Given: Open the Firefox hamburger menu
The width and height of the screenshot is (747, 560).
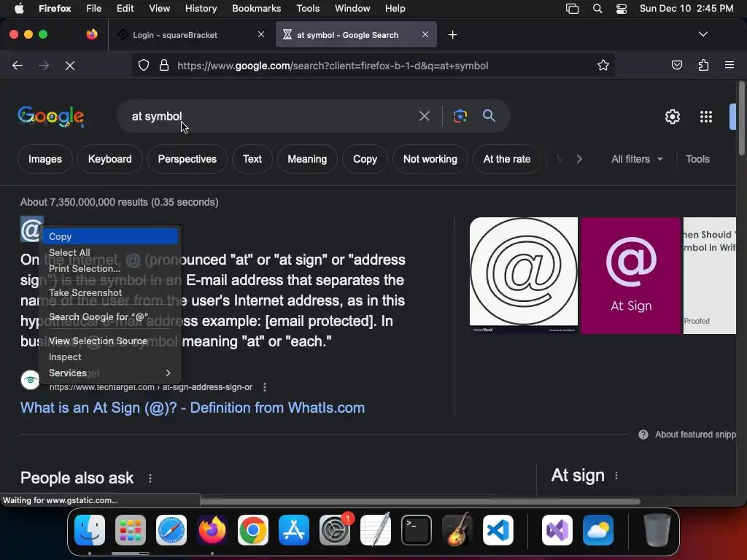Looking at the screenshot, I should point(729,65).
